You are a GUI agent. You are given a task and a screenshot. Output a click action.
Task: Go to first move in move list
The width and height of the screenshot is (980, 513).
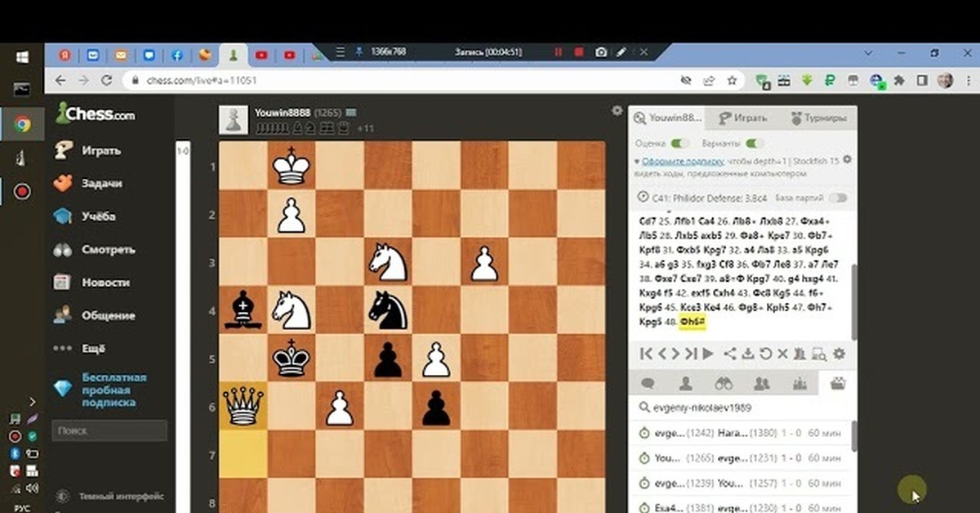[x=645, y=355]
